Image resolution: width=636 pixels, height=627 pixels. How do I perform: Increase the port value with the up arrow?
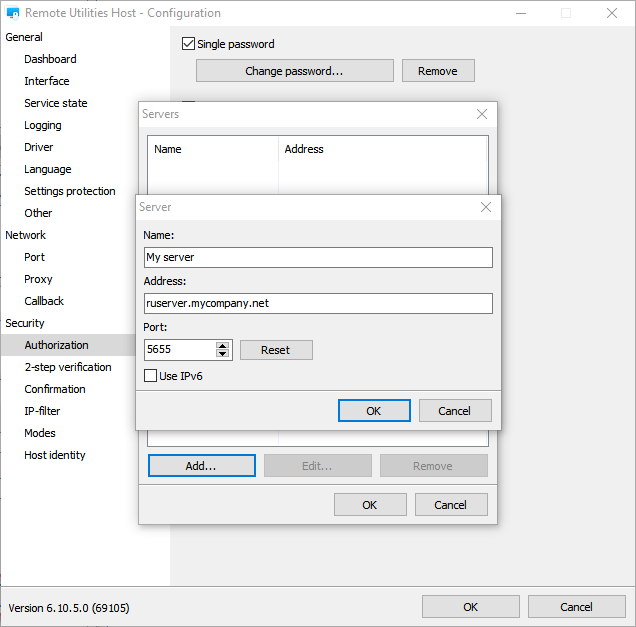pos(222,346)
